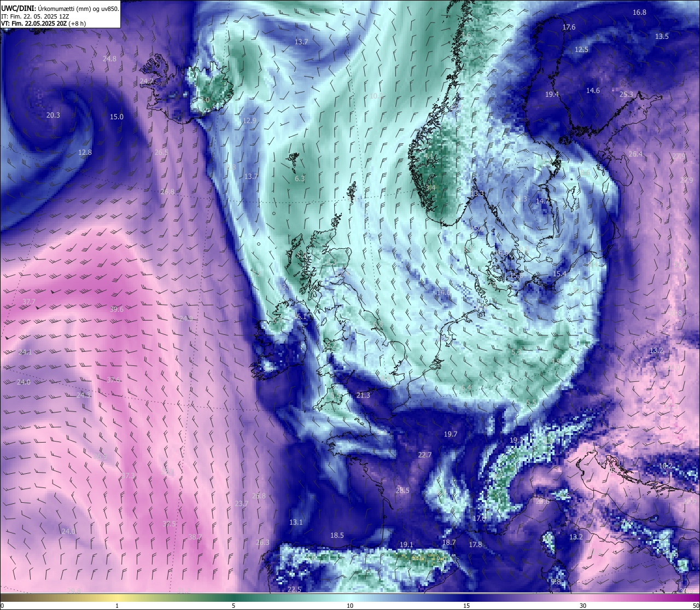This screenshot has width=700, height=610.
Task: Click the 14.6 value on the map
Action: [593, 91]
